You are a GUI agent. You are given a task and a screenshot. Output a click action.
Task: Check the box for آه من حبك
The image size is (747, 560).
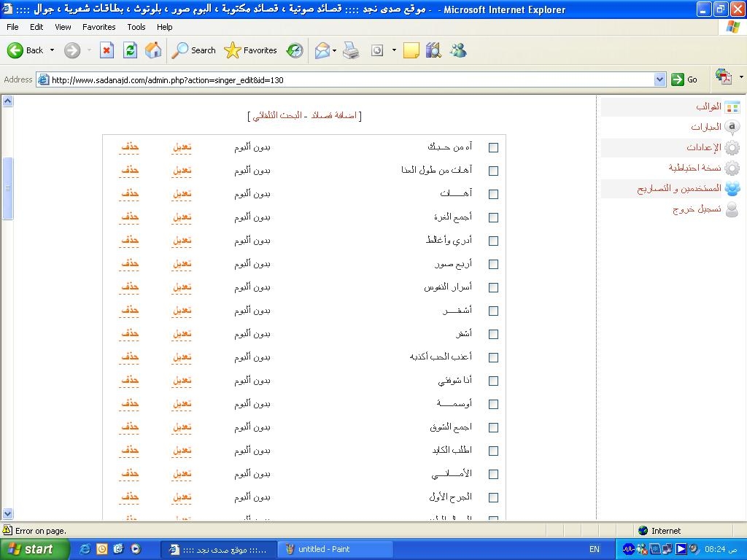pyautogui.click(x=493, y=147)
